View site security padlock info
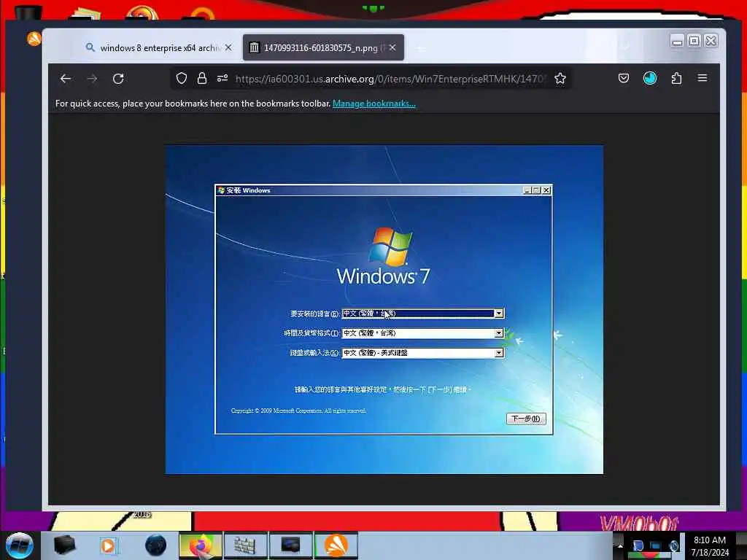Viewport: 747px width, 560px height. (x=202, y=78)
